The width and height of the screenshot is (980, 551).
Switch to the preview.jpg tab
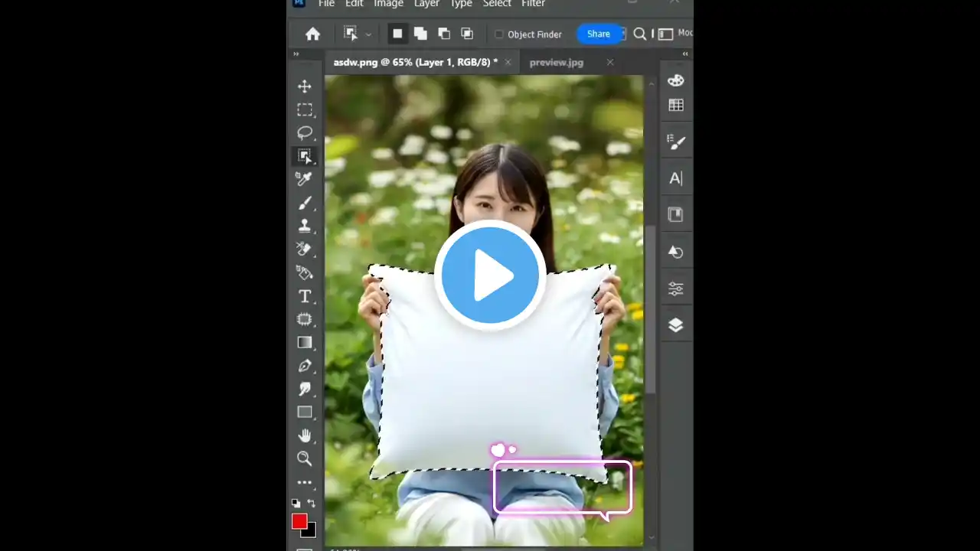tap(556, 62)
